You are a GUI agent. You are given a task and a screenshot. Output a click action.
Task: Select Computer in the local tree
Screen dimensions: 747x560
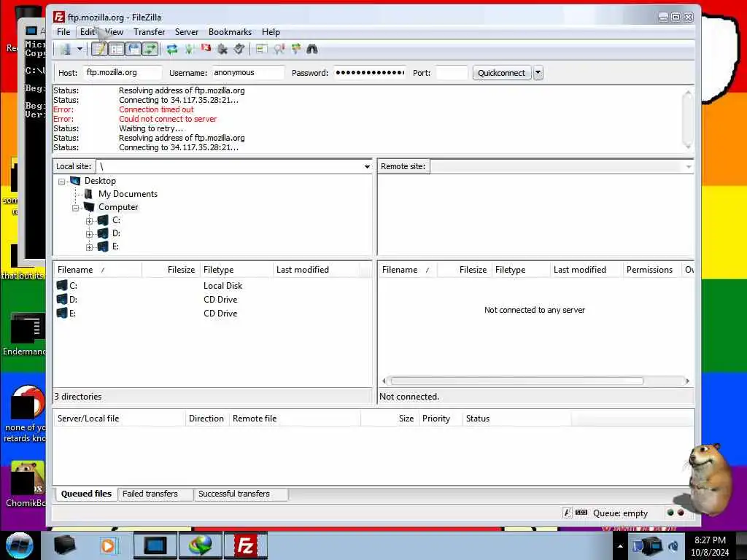click(x=118, y=207)
